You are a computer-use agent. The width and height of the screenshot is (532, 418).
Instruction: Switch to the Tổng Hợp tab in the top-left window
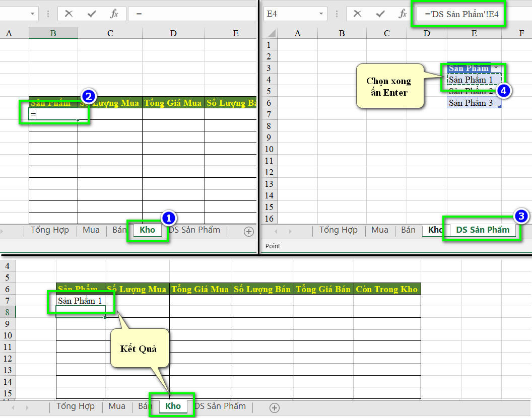click(x=50, y=230)
